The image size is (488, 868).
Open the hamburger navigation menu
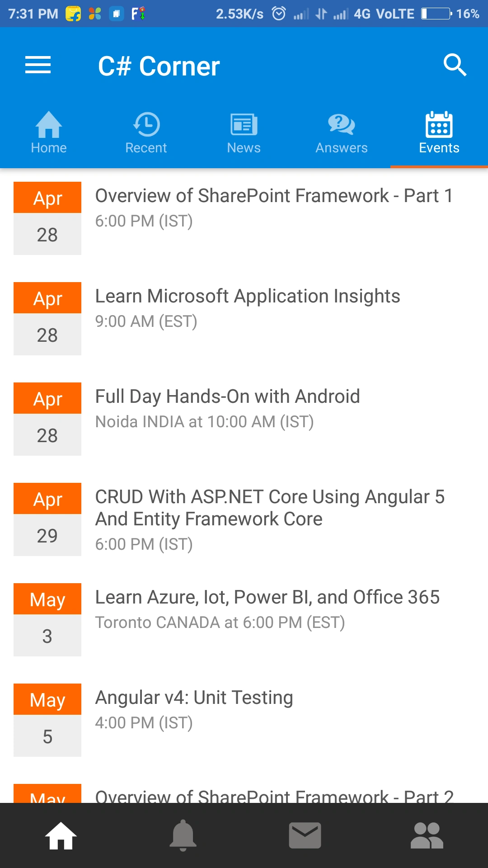38,65
